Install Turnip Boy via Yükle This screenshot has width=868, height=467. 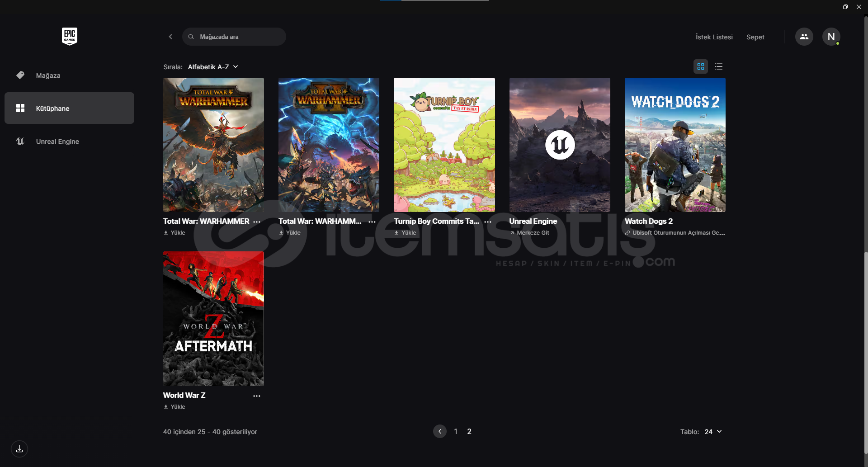[406, 233]
